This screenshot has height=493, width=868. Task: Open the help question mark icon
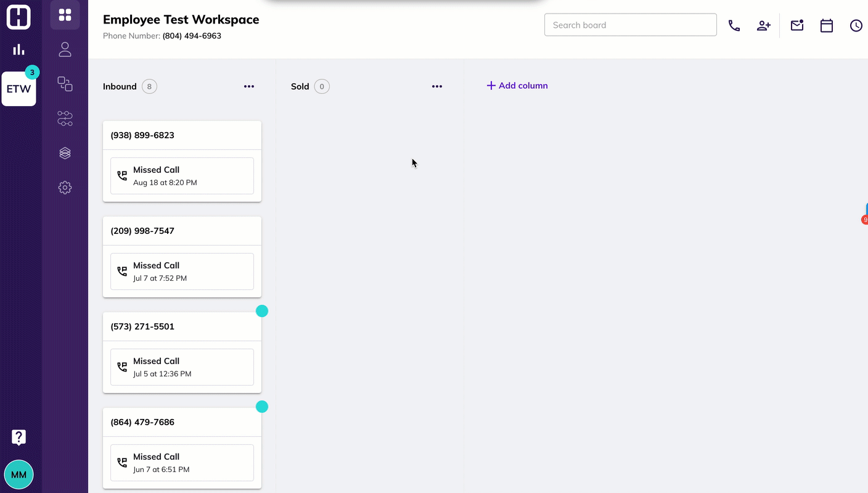[18, 437]
